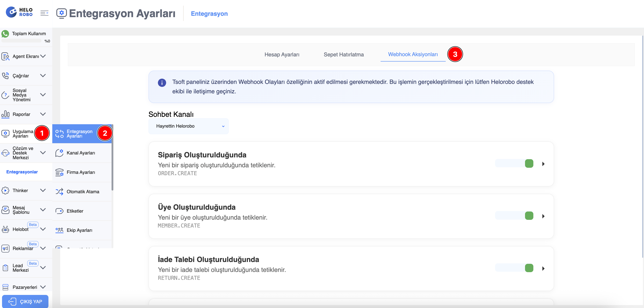Click the ORDER.CREATE event code
The image size is (644, 308).
pyautogui.click(x=177, y=173)
